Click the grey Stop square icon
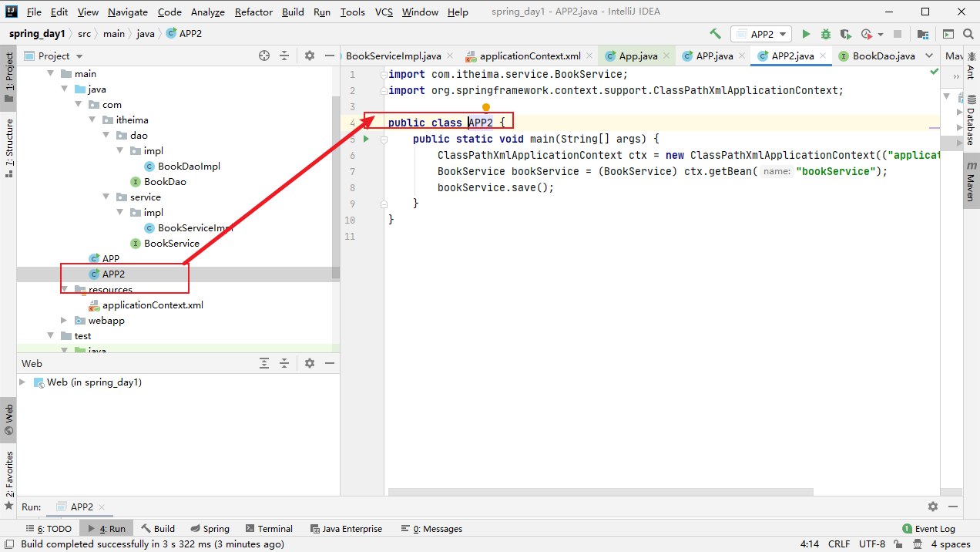 click(x=897, y=34)
